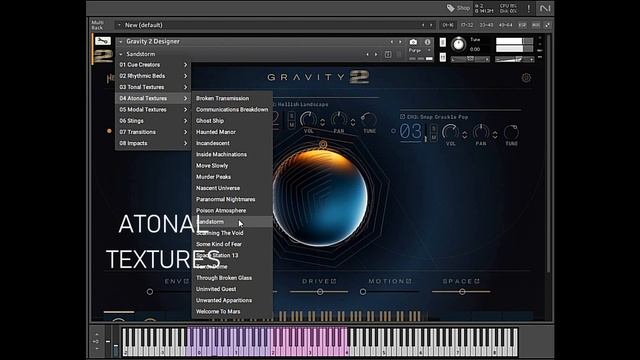This screenshot has width=640, height=360.
Task: Go to the next multi preset arrow
Action: tap(431, 25)
